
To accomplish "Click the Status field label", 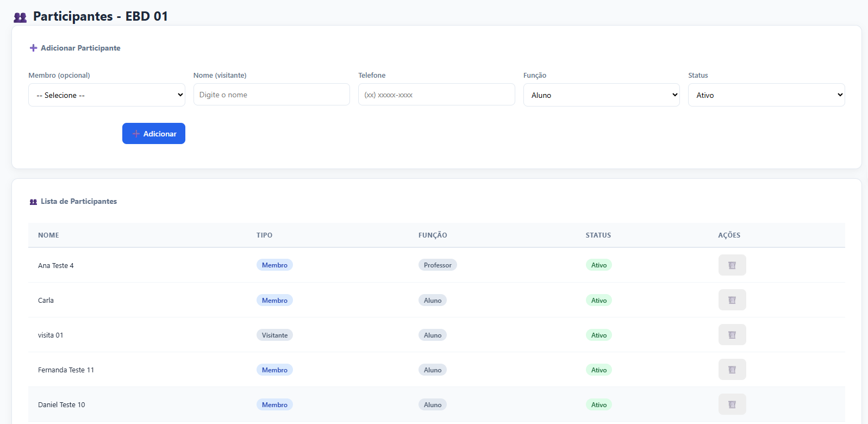I will click(698, 76).
